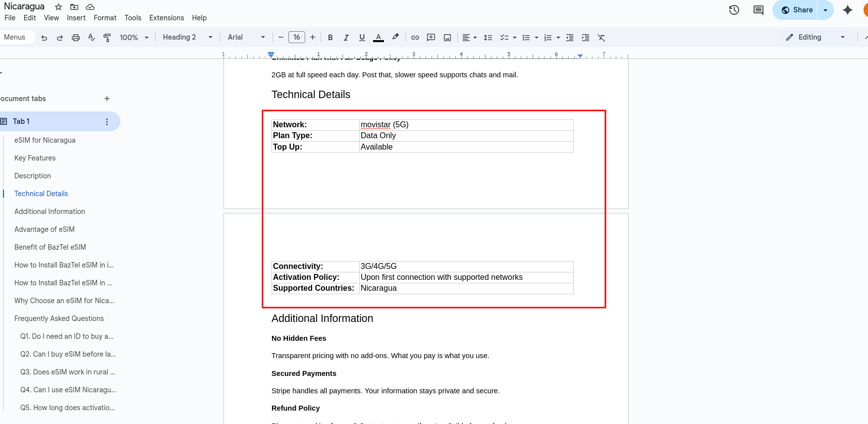Toggle underline formatting
Image resolution: width=868 pixels, height=424 pixels.
(x=362, y=38)
